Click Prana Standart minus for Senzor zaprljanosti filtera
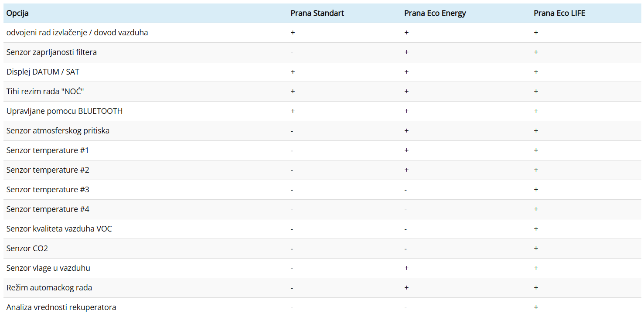 (292, 53)
